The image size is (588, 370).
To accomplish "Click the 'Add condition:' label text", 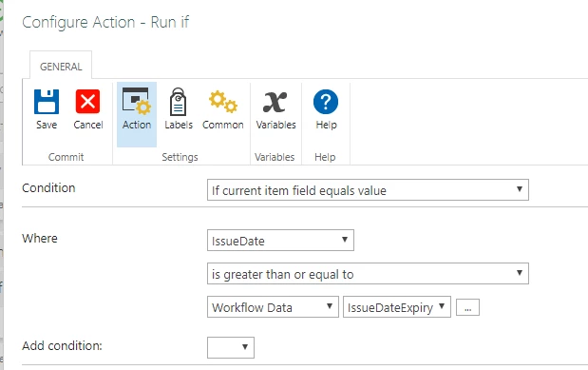I will pos(63,345).
